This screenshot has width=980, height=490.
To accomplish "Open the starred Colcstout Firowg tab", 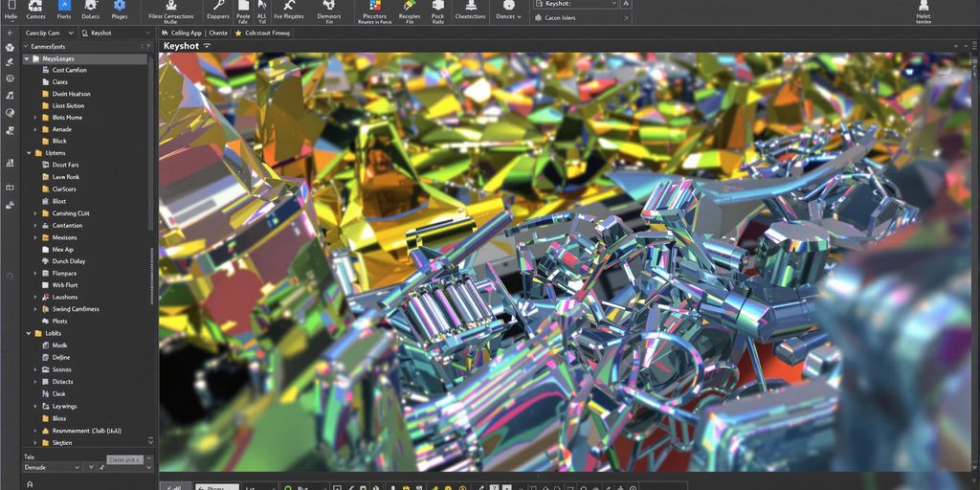I will (262, 33).
